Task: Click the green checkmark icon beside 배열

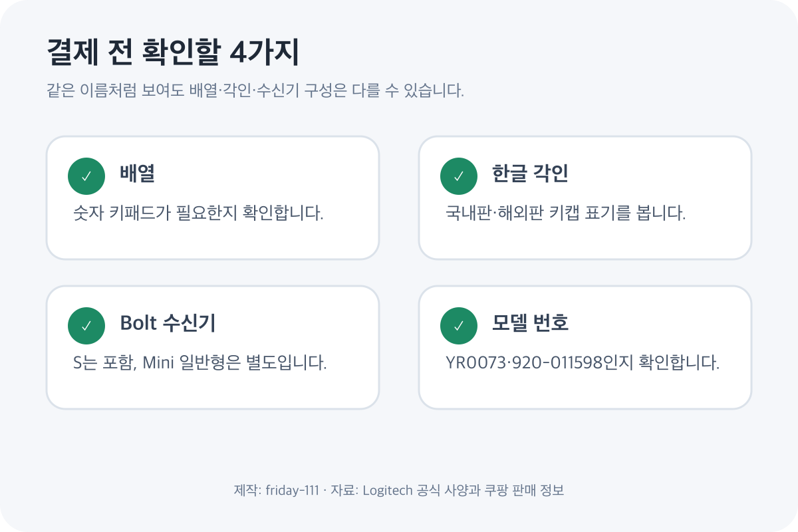Action: pyautogui.click(x=86, y=176)
